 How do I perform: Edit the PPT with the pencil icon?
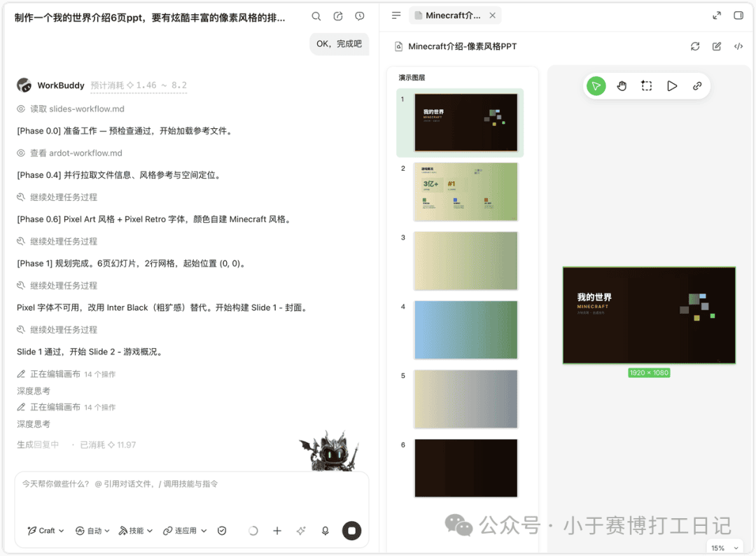(x=717, y=46)
